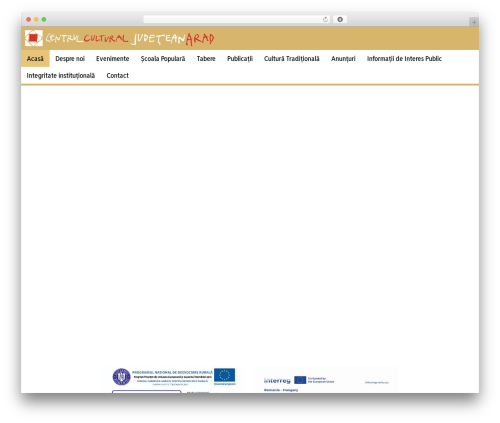Select Tabere in navigation
The image size is (500, 423).
click(206, 59)
